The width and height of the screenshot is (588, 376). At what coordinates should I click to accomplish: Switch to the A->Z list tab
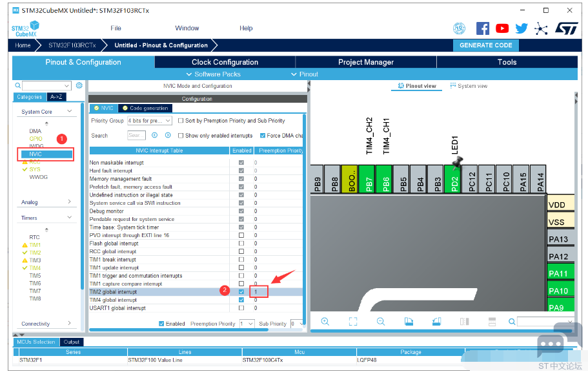[56, 97]
